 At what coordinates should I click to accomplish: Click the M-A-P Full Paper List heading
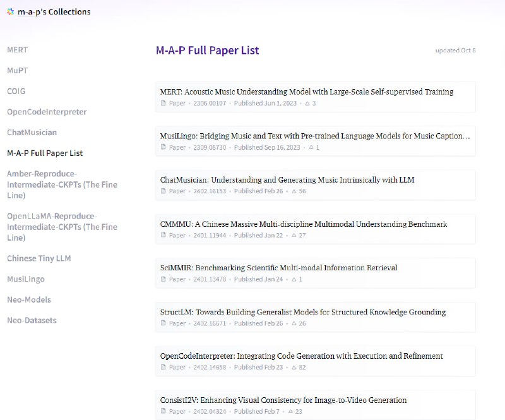coord(207,51)
